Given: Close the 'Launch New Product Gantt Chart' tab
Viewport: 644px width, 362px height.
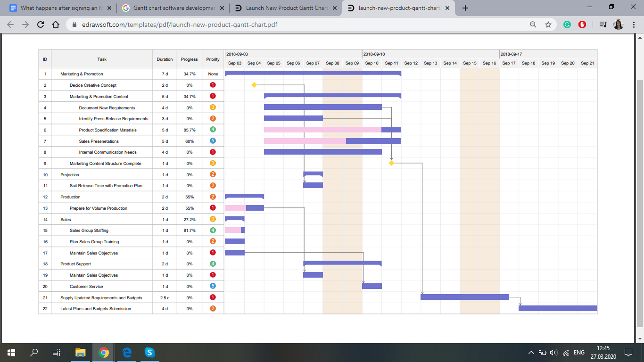Looking at the screenshot, I should tap(335, 8).
